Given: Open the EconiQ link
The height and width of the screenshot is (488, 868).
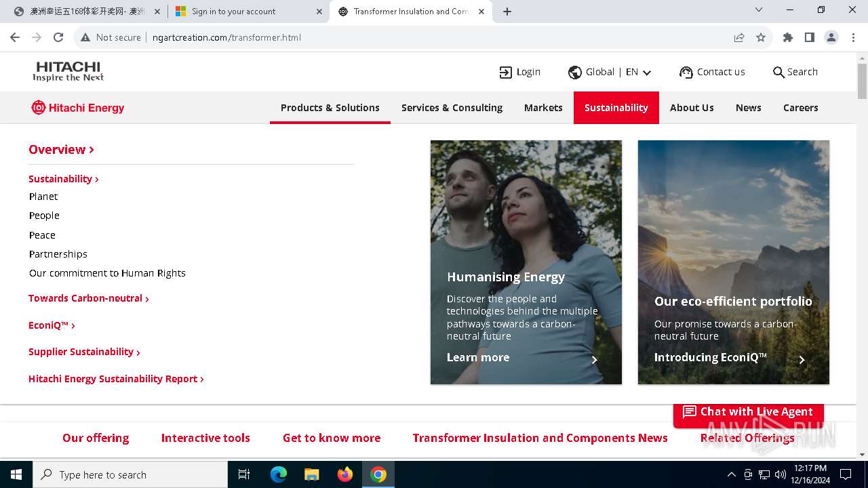Looking at the screenshot, I should [x=52, y=325].
